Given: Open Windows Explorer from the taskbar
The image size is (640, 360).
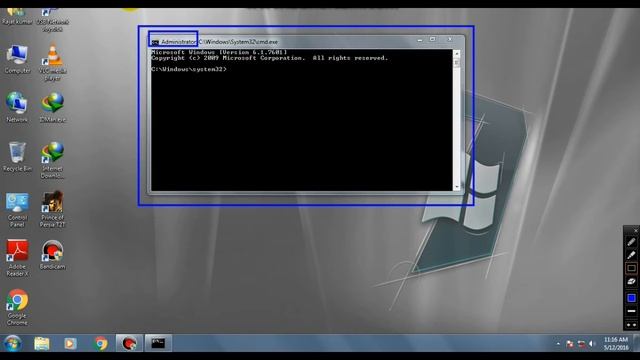Looking at the screenshot, I should [42, 344].
